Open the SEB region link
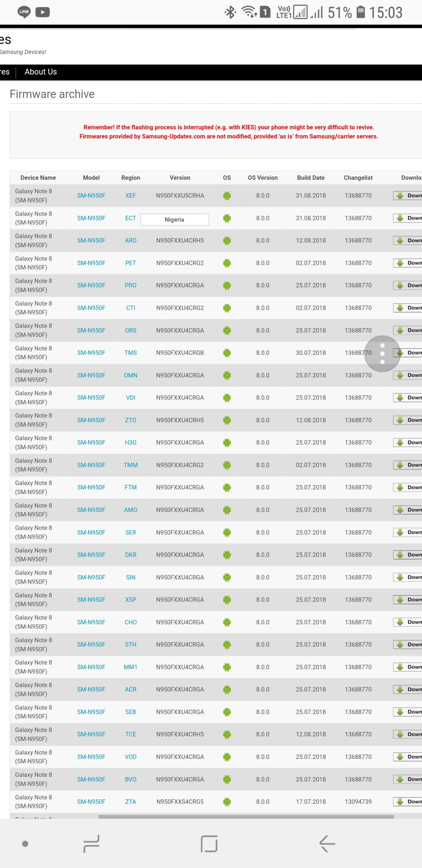Viewport: 422px width, 868px height. tap(131, 712)
